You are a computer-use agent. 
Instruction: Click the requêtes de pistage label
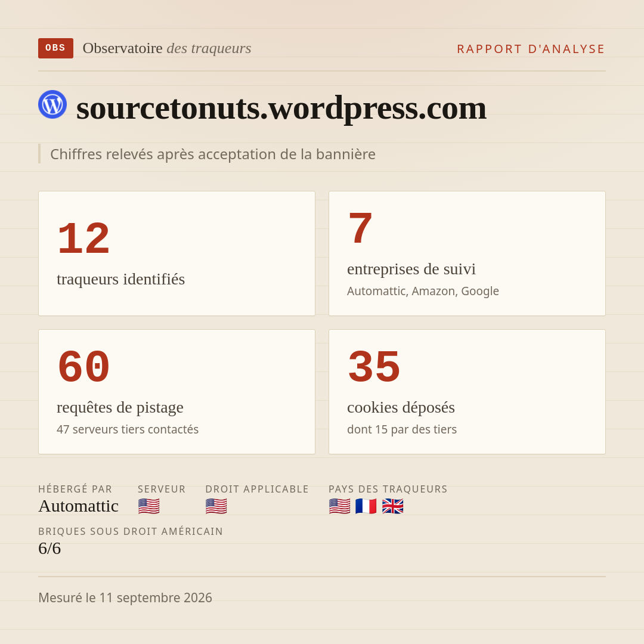(x=120, y=407)
